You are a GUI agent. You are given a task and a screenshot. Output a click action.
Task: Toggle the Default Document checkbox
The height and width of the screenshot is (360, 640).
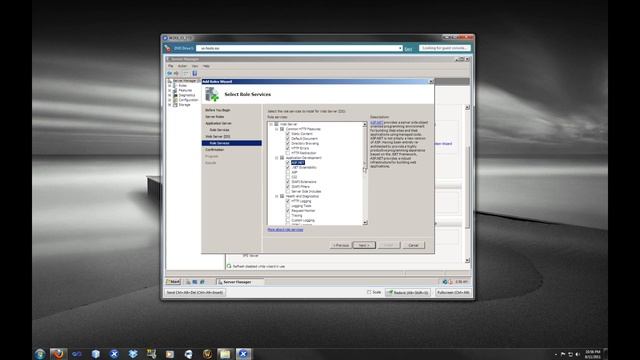click(288, 139)
